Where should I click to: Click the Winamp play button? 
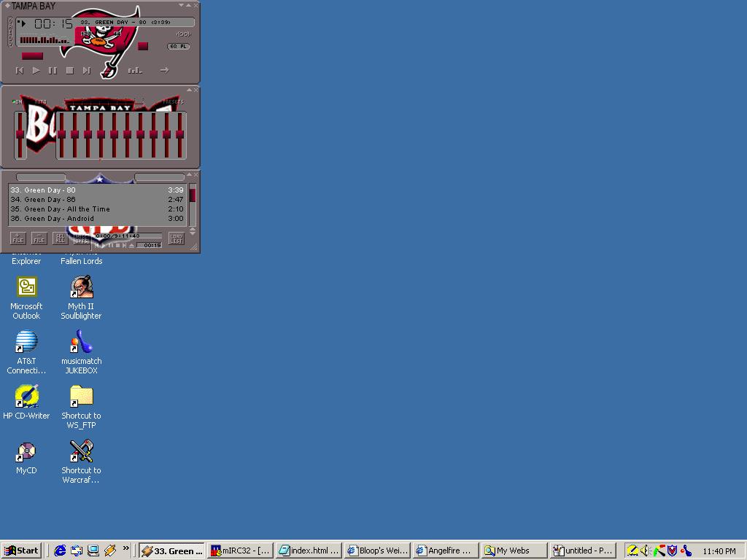(x=36, y=71)
